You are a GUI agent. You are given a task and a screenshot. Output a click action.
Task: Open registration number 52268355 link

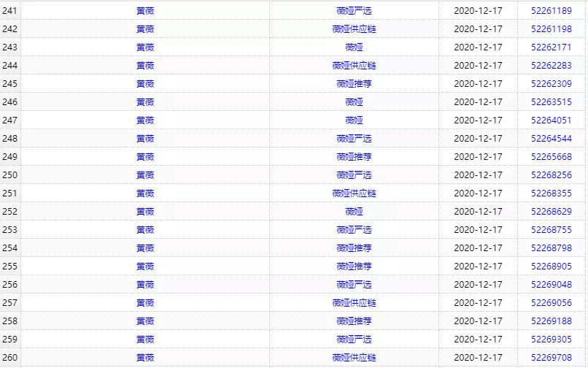[552, 193]
